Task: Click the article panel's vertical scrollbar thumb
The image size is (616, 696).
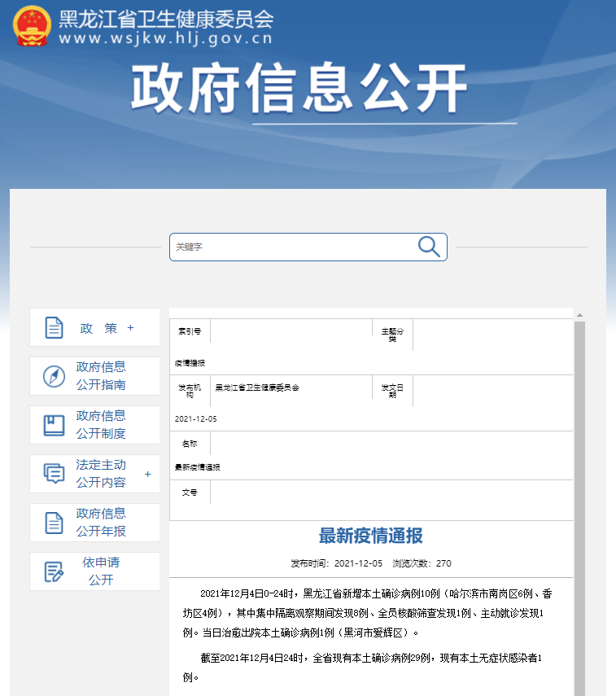Action: pos(579,505)
